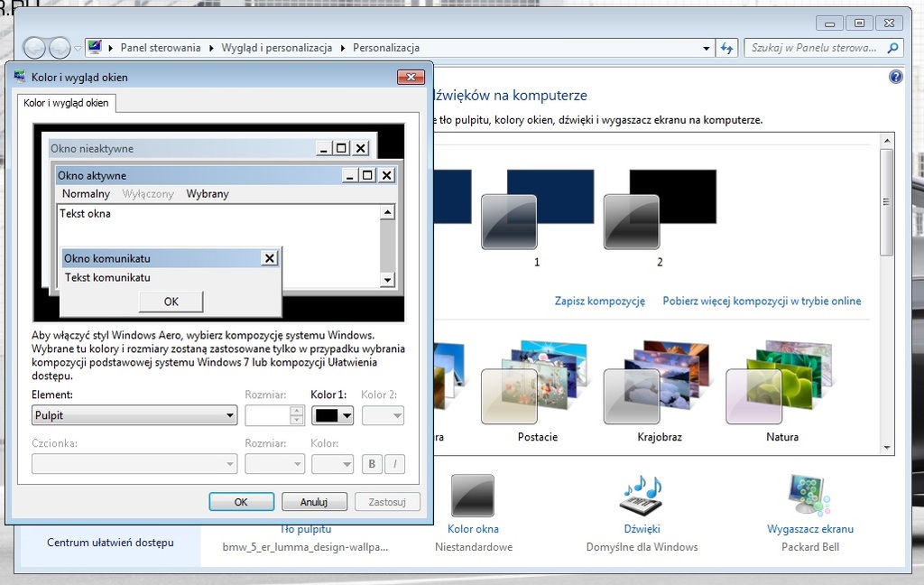Click the Zapisz kompozycję link
The image size is (924, 585).
(x=599, y=302)
